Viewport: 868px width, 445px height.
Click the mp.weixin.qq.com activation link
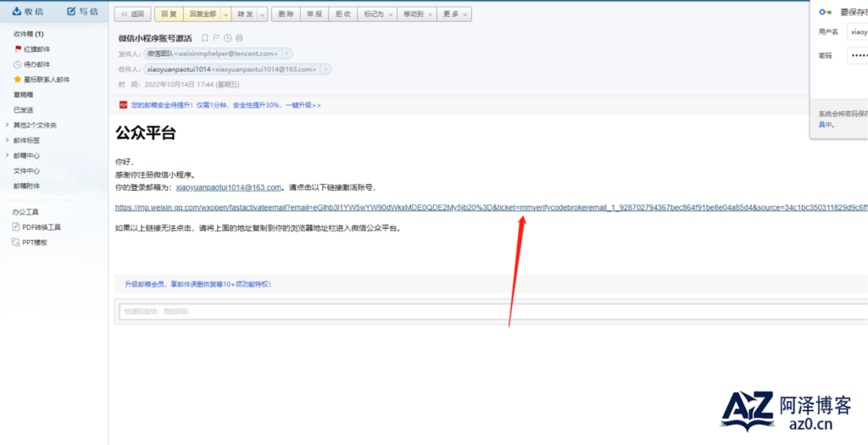tap(492, 208)
